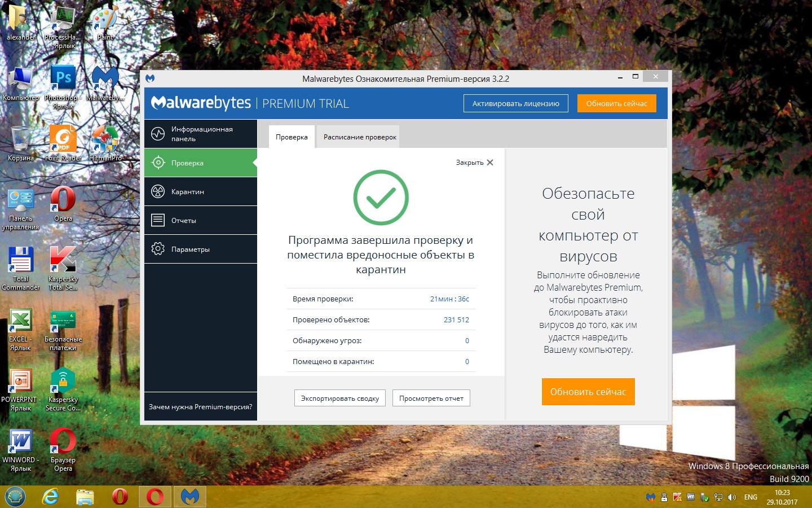Viewport: 812px width, 508px height.
Task: Open the Карантин section
Action: point(201,191)
